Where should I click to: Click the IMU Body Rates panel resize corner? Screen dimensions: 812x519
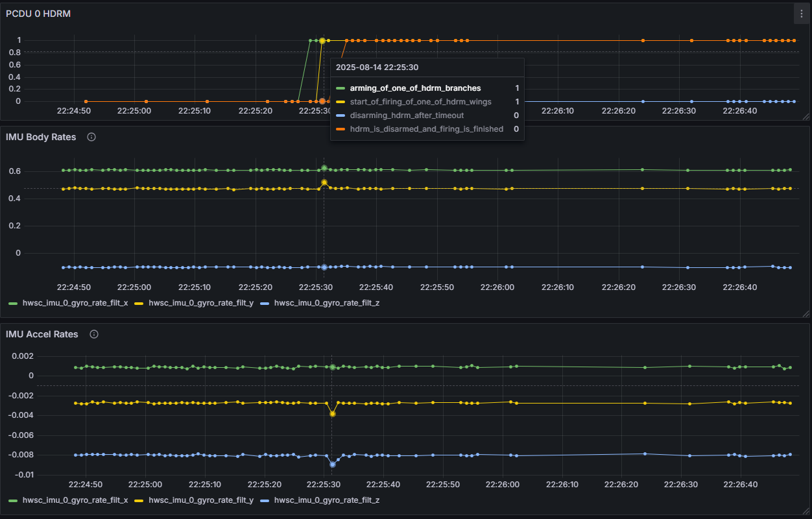pos(806,313)
